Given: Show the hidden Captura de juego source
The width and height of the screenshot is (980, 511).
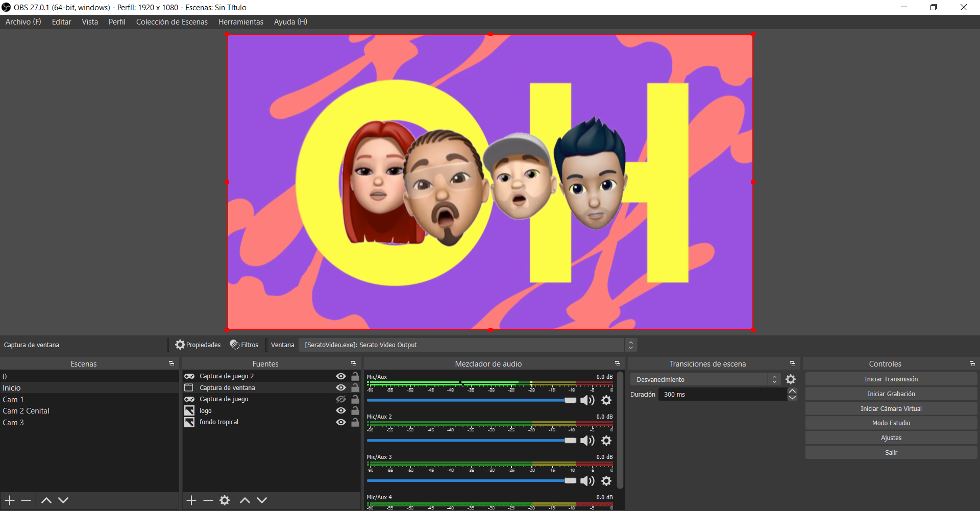Looking at the screenshot, I should click(341, 399).
